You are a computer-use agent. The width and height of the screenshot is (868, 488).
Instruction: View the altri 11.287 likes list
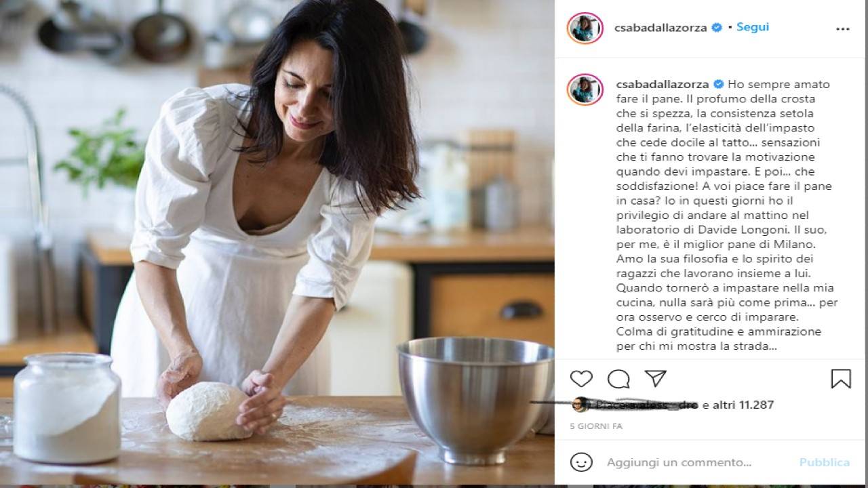743,405
